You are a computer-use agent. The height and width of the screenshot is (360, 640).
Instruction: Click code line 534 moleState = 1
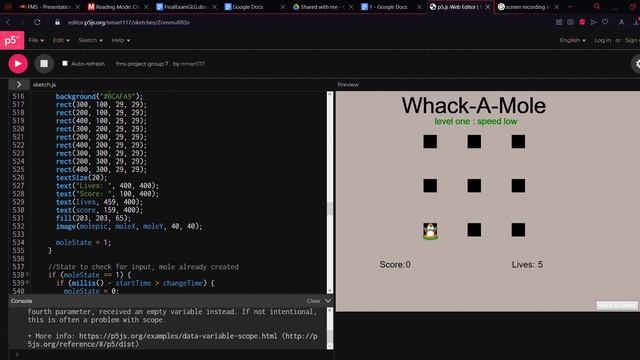(83, 242)
